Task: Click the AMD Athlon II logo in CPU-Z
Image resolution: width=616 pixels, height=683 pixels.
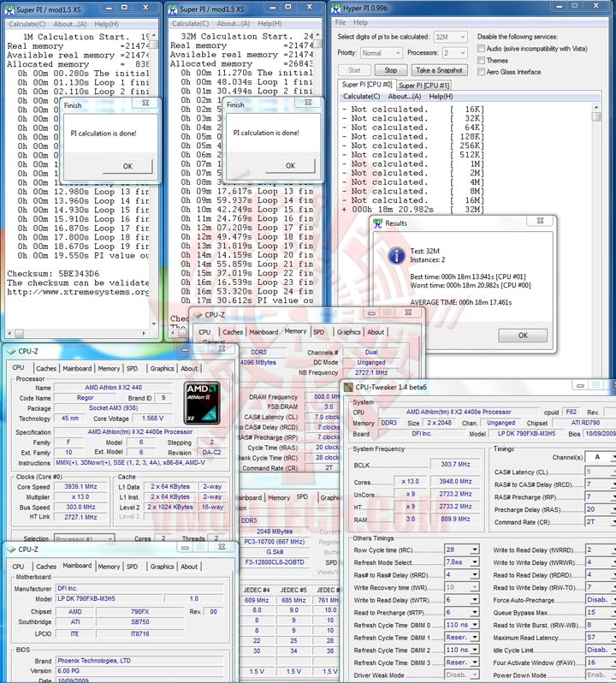Action: coord(202,403)
